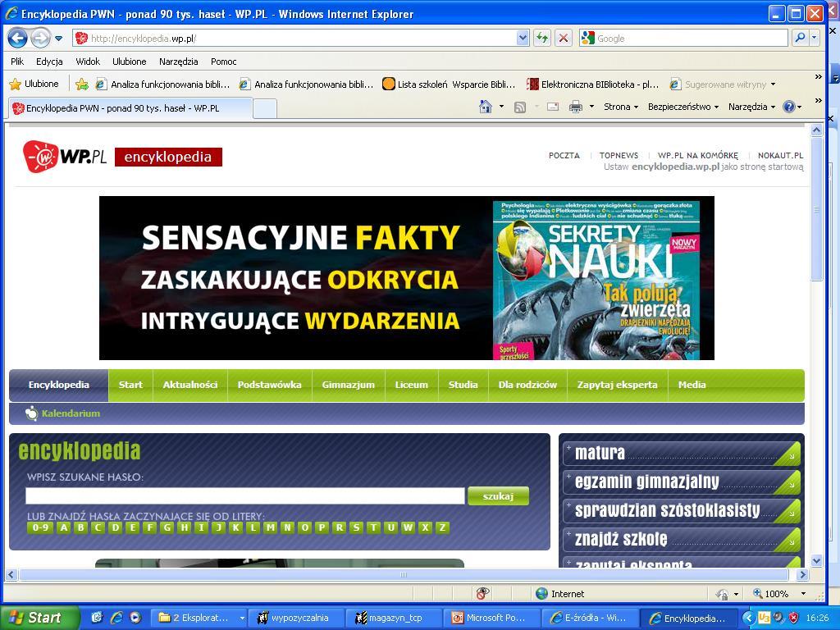
Task: Open the RSS feeds icon
Action: (519, 107)
